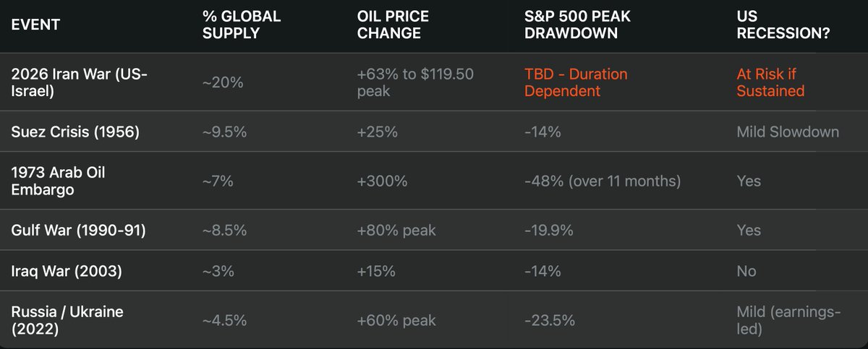Select the orange "At Risk if Sustained" cell
Image resolution: width=868 pixels, height=349 pixels.
(770, 82)
